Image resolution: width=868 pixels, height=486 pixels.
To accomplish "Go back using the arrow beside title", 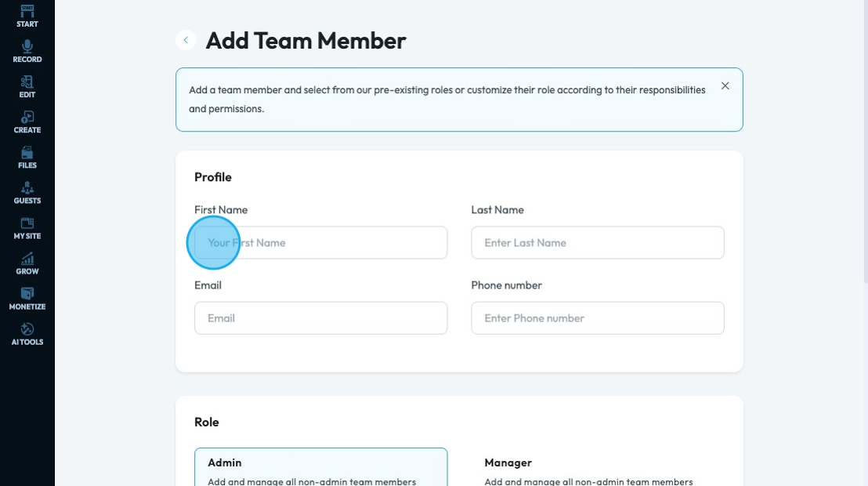I will [186, 41].
